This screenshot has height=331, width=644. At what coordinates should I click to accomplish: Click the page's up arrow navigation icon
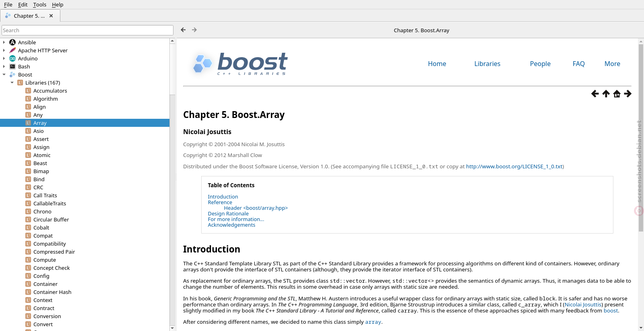pos(606,94)
